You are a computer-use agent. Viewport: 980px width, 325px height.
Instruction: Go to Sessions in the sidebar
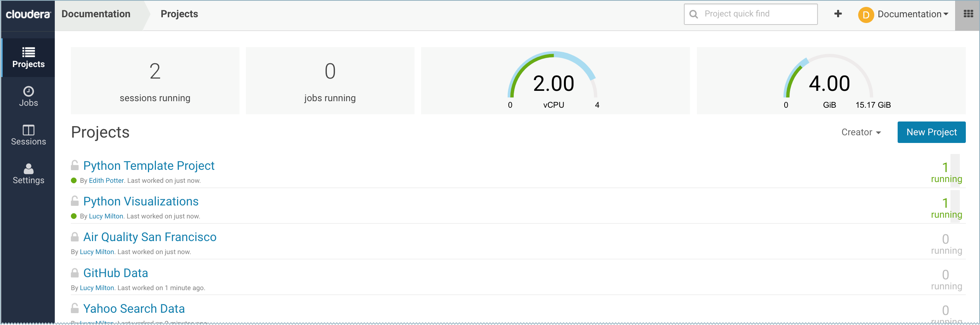click(28, 135)
